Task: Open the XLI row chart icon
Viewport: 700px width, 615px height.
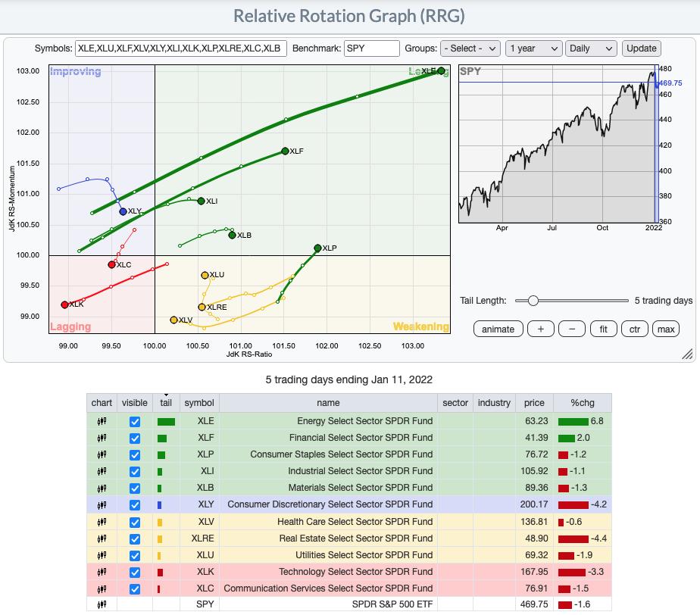Action: point(102,471)
